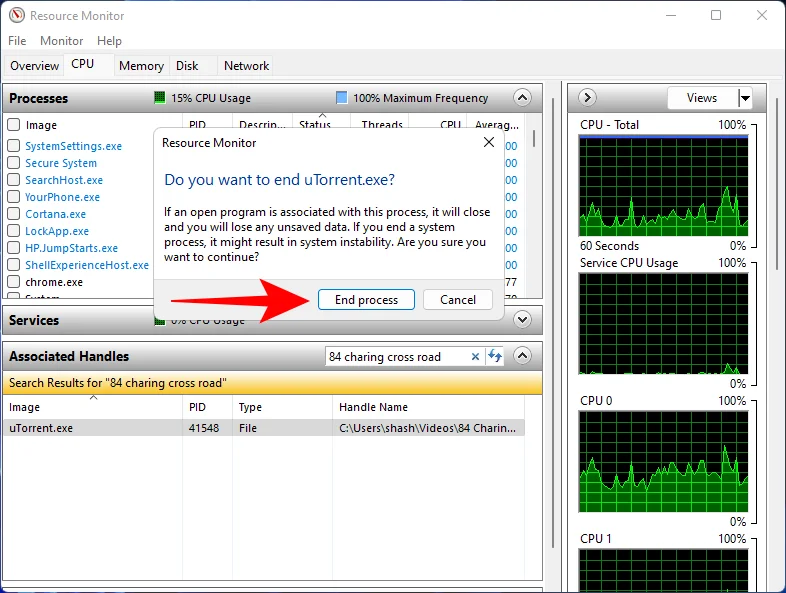Click the File type cell for uTorrent.exe
This screenshot has width=786, height=593.
click(x=248, y=428)
